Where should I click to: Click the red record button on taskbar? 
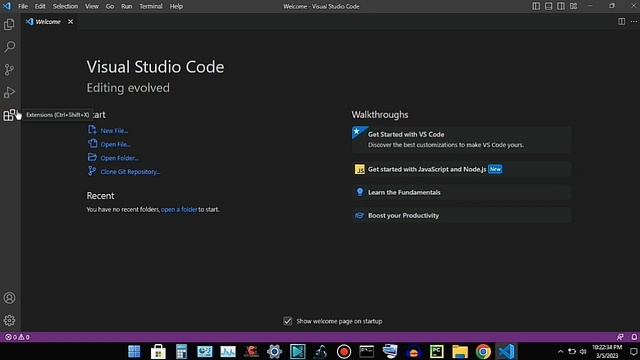pyautogui.click(x=344, y=351)
